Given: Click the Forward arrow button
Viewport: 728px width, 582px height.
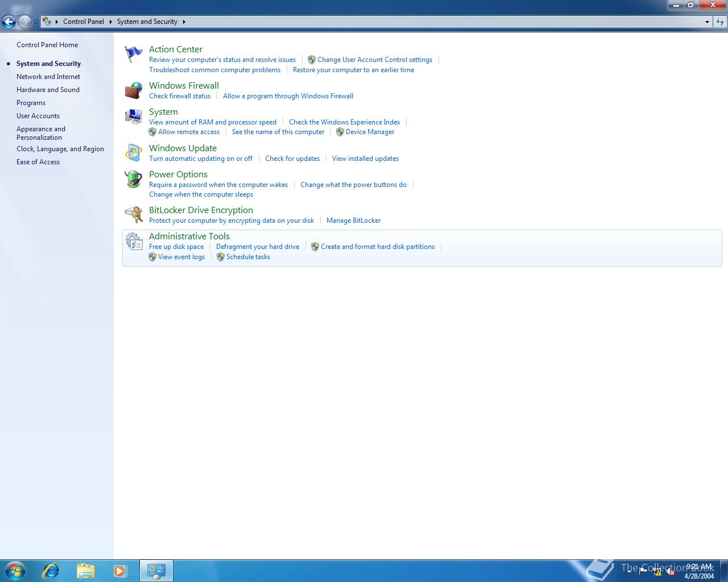Looking at the screenshot, I should click(x=24, y=22).
